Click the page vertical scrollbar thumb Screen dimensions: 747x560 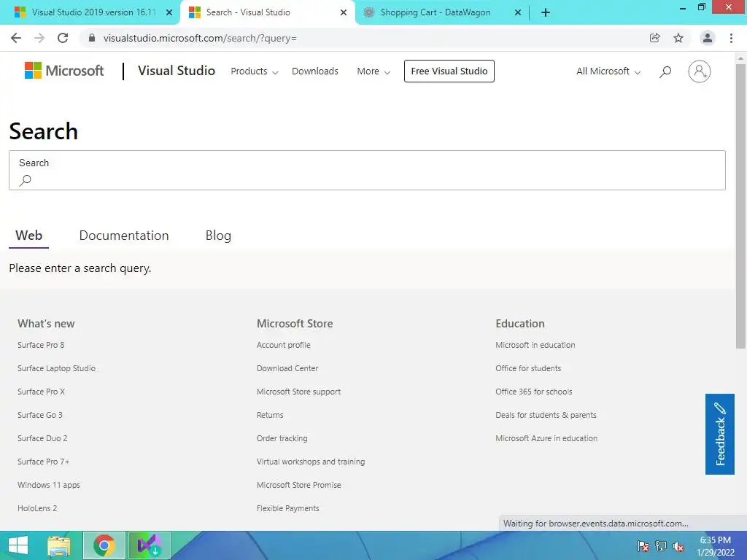(x=740, y=206)
